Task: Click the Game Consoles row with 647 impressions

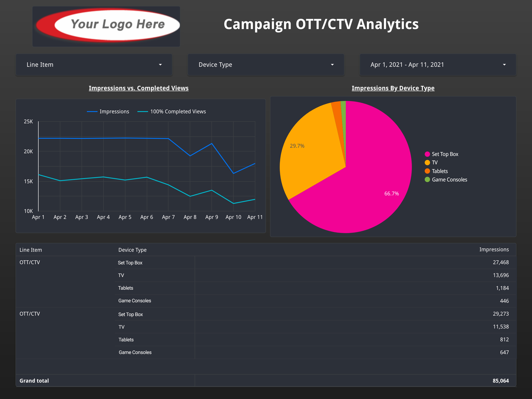Action: coord(316,352)
